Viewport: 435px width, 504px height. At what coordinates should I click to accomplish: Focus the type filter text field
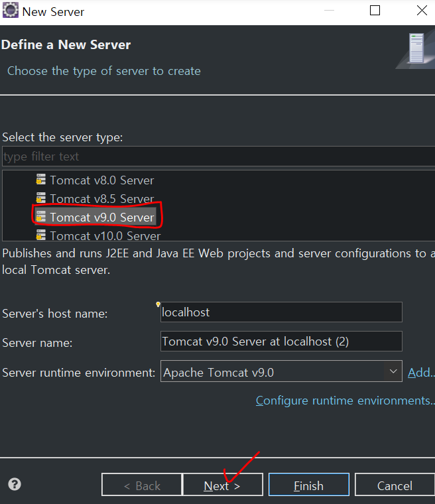pyautogui.click(x=219, y=157)
